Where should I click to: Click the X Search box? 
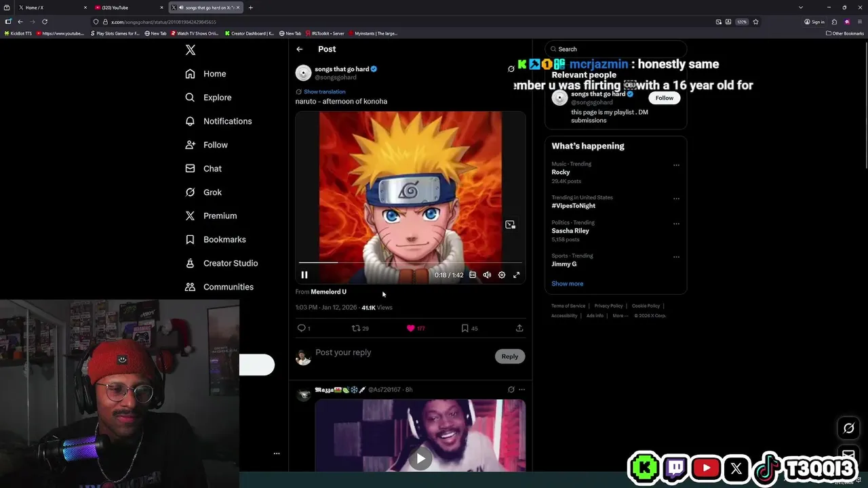point(616,49)
